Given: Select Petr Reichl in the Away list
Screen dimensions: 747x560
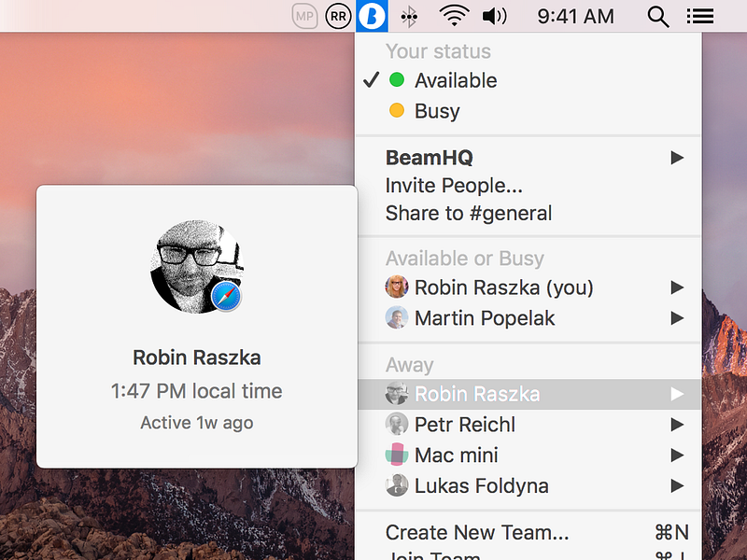Looking at the screenshot, I should pos(529,425).
